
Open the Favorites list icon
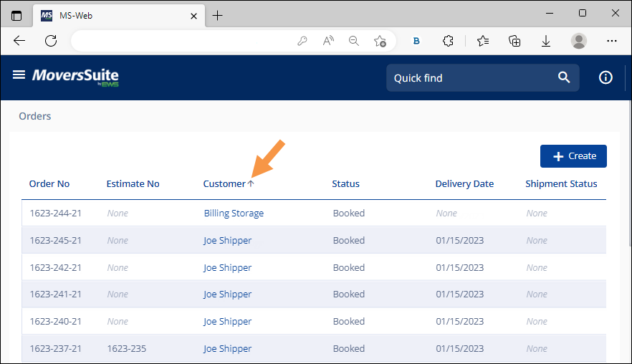pos(482,41)
